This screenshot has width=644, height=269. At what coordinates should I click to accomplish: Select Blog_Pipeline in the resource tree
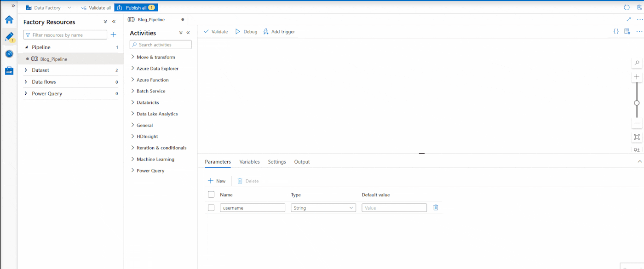coord(71,59)
